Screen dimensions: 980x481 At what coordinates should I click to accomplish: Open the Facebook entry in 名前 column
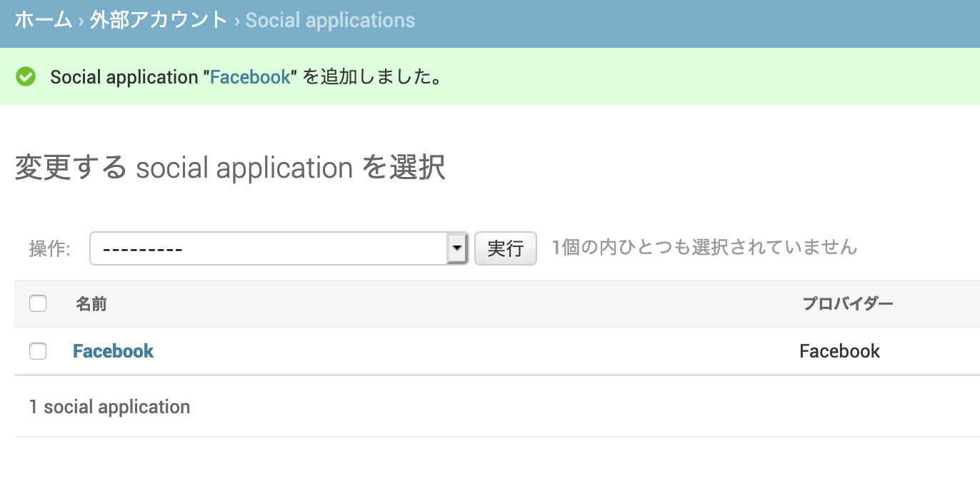(x=114, y=351)
